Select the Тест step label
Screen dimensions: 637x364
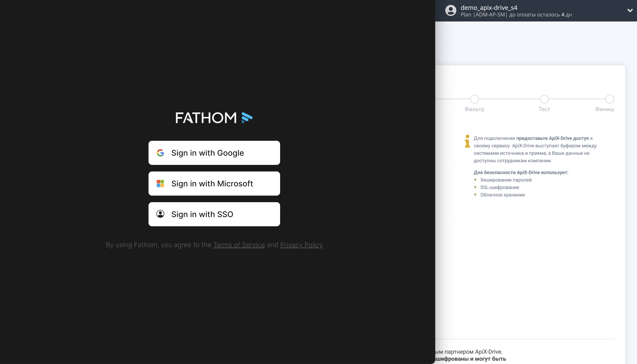point(544,109)
